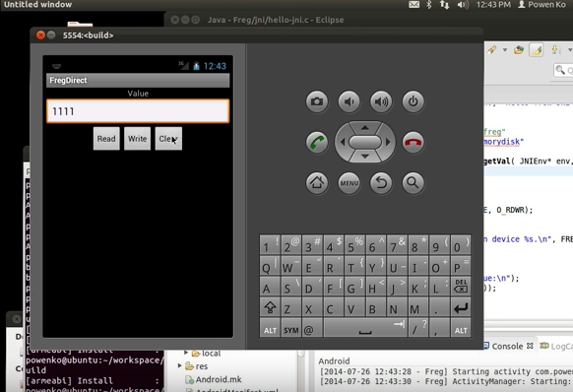
Task: Click the green call button
Action: 317,142
